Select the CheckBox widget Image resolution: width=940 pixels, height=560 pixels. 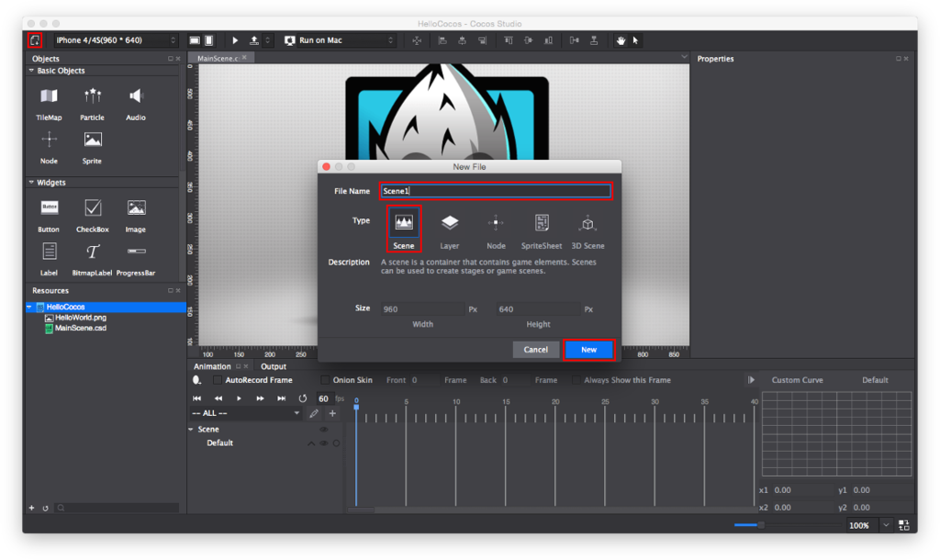tap(93, 216)
